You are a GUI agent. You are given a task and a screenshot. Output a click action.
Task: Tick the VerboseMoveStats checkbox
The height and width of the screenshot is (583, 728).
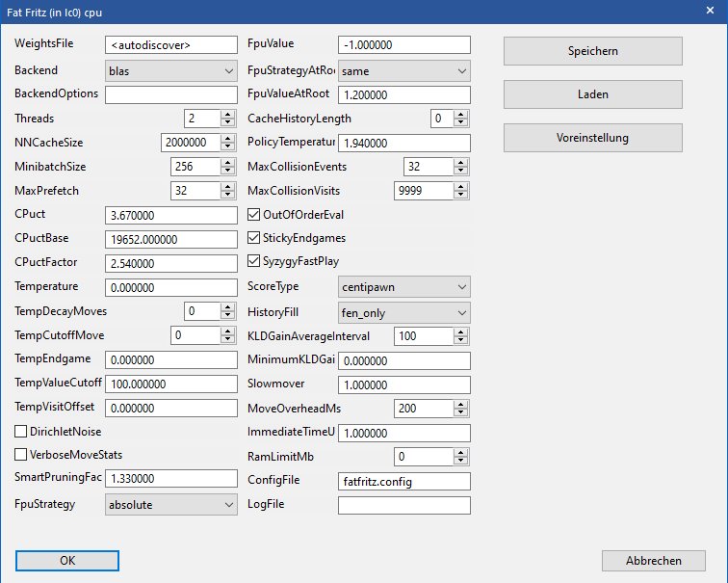(21, 455)
